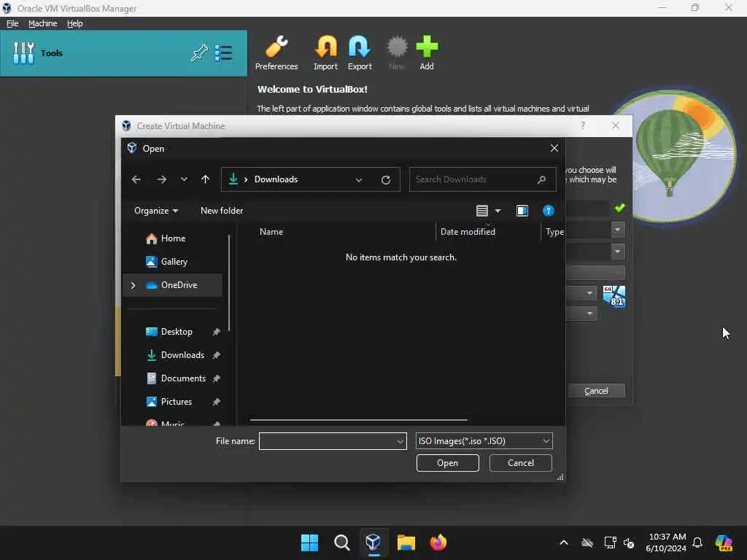
Task: Click New folder
Action: pyautogui.click(x=222, y=211)
